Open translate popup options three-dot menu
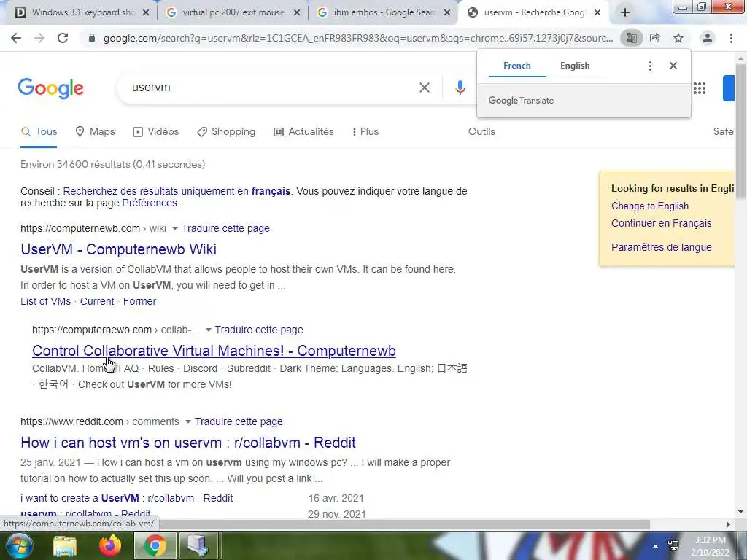 pyautogui.click(x=650, y=66)
